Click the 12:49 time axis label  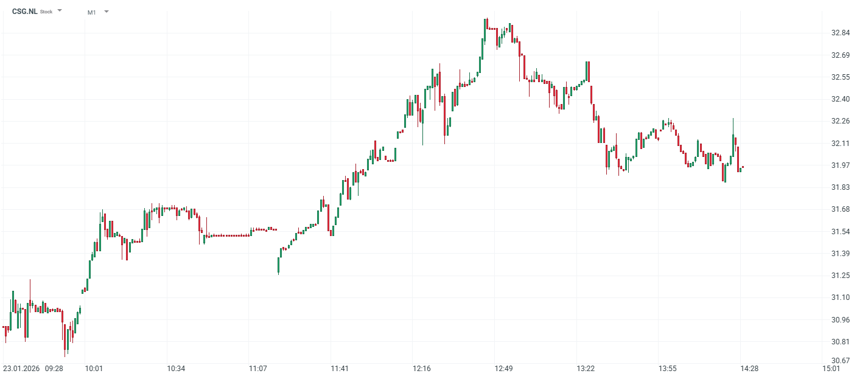pos(504,369)
